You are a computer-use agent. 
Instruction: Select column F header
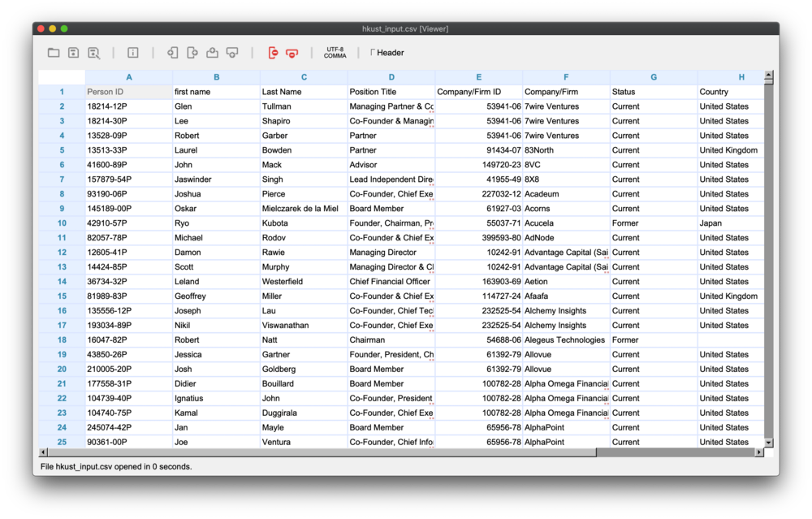[566, 77]
